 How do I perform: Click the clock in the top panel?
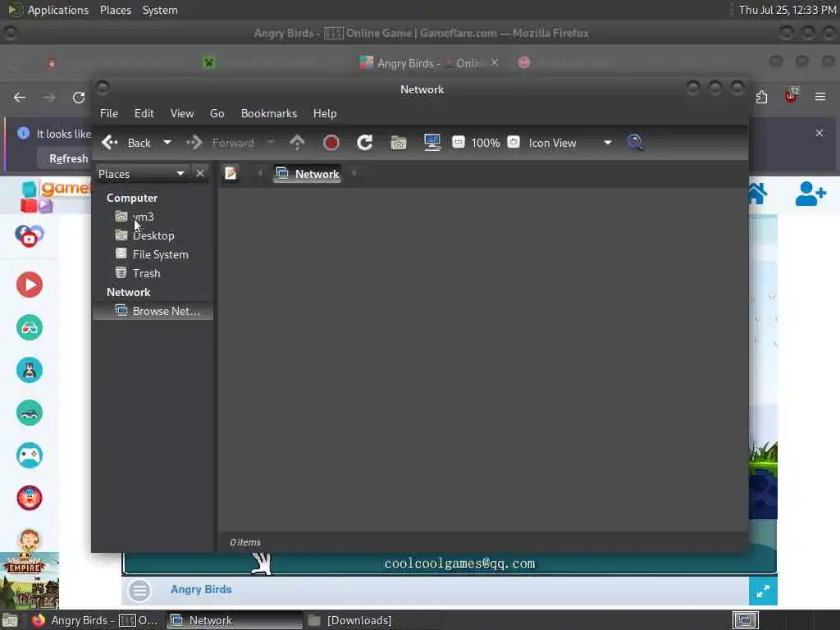click(x=787, y=10)
